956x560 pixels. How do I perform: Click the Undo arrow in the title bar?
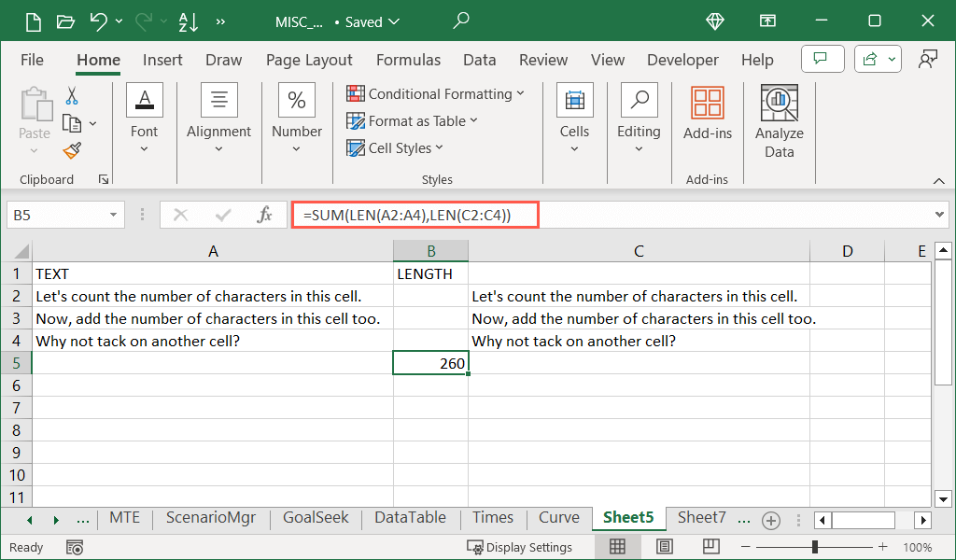[x=98, y=21]
